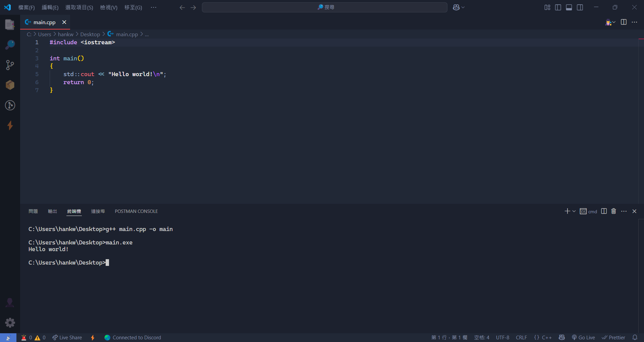644x342 pixels.
Task: Open the 檔案(F) menu
Action: click(x=26, y=7)
